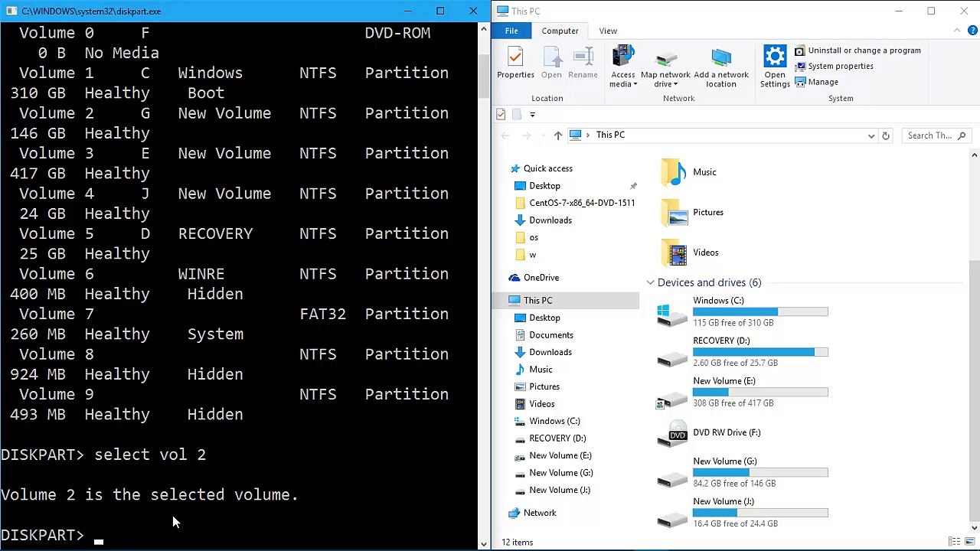Select Network in navigation pane
The image size is (980, 551).
(x=539, y=513)
